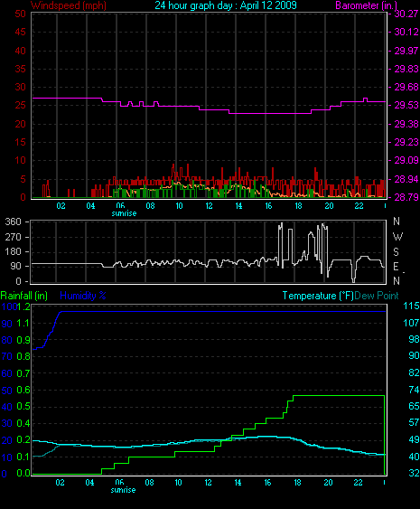Select the 29.83 barometer scale value
420x509 pixels.
406,69
